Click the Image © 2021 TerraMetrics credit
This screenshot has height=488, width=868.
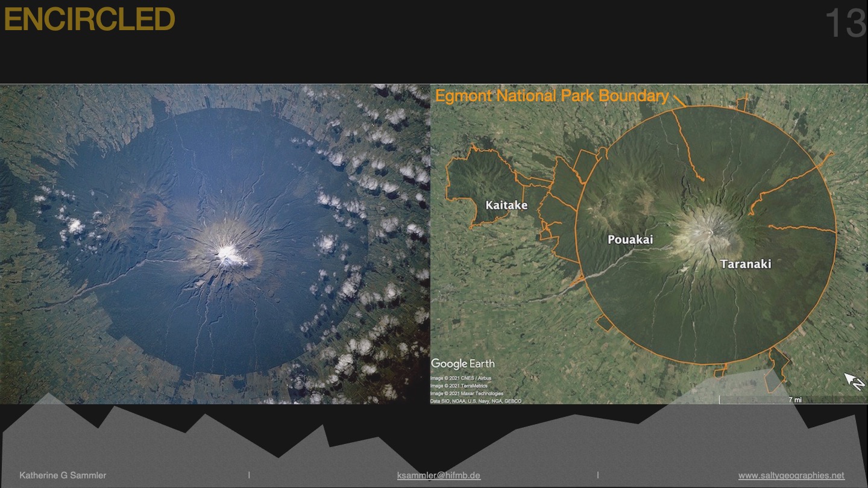(x=459, y=386)
